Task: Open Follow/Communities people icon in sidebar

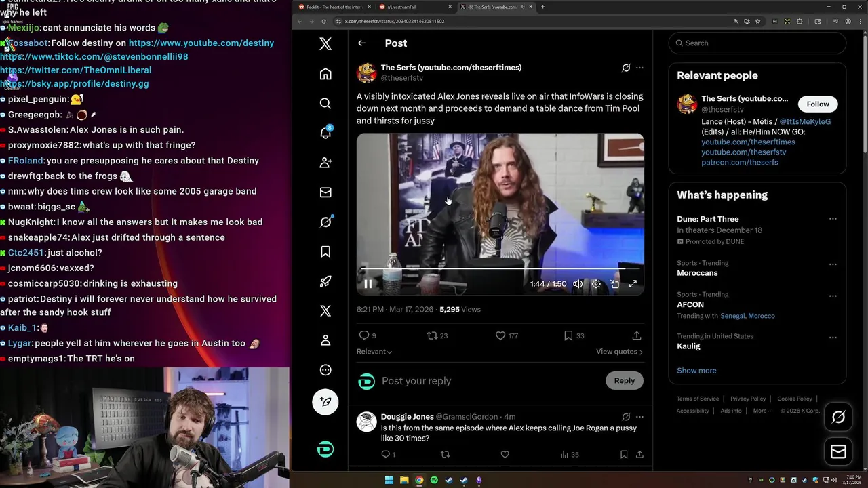Action: tap(325, 163)
